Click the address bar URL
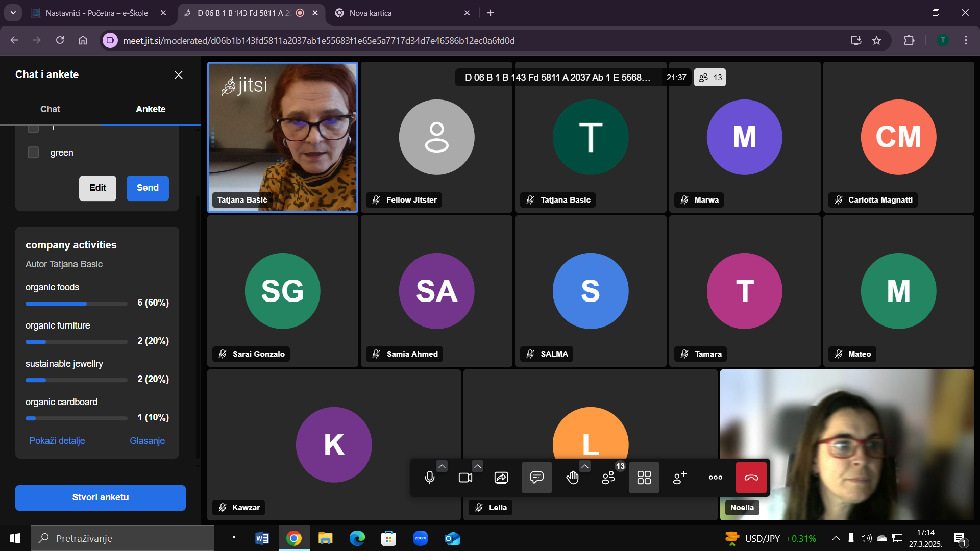This screenshot has height=551, width=980. pyautogui.click(x=318, y=41)
